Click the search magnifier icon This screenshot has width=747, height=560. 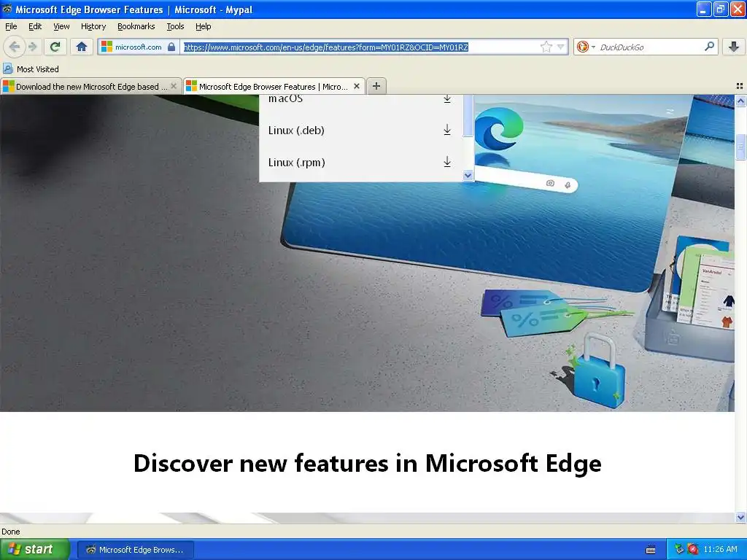(x=709, y=47)
